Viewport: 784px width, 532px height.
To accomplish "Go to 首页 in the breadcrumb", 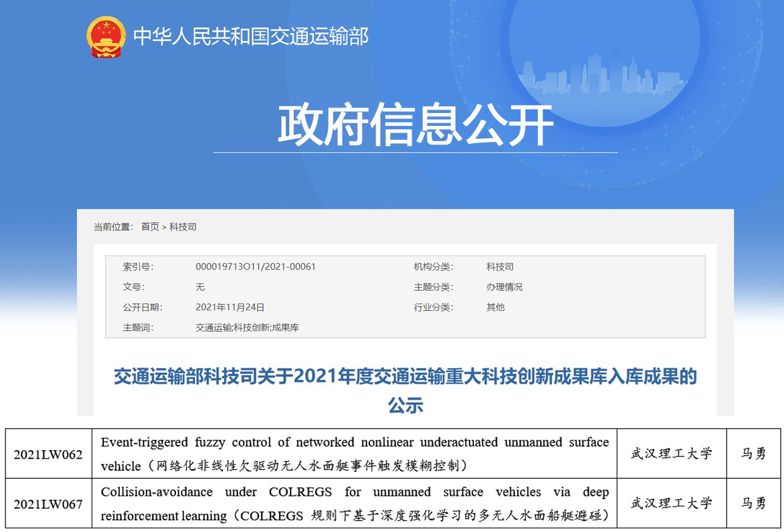I will click(150, 227).
